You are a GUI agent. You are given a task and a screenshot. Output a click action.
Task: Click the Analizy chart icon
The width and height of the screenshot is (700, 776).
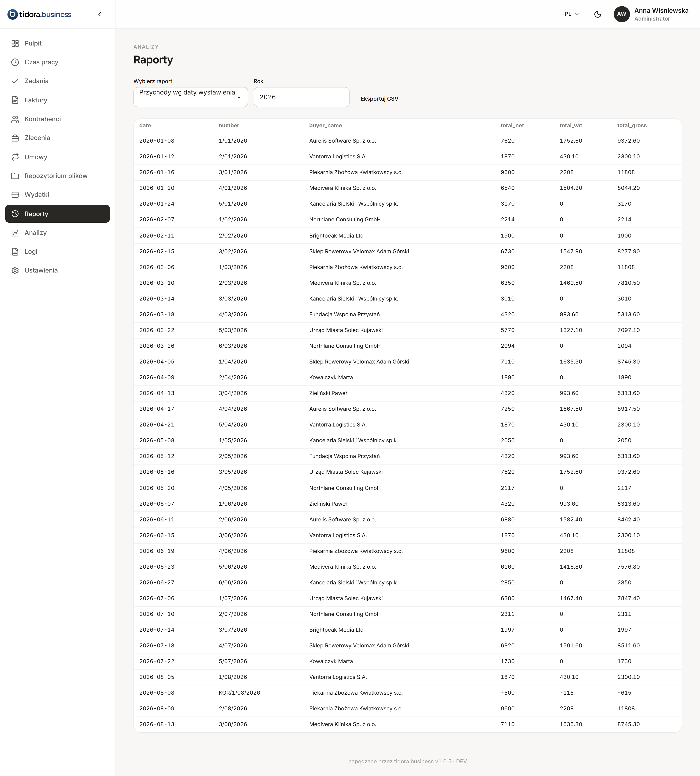(x=15, y=233)
